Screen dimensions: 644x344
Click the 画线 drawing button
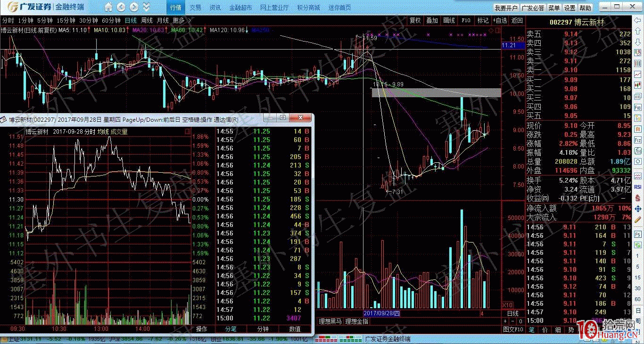coord(449,20)
